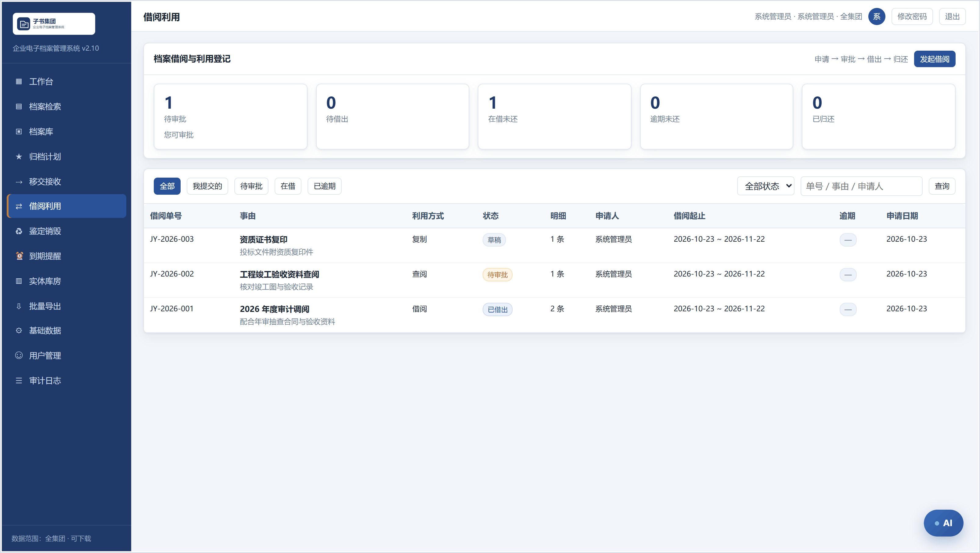This screenshot has height=553, width=980.
Task: Switch to the 已逾期 filter tab
Action: click(325, 186)
